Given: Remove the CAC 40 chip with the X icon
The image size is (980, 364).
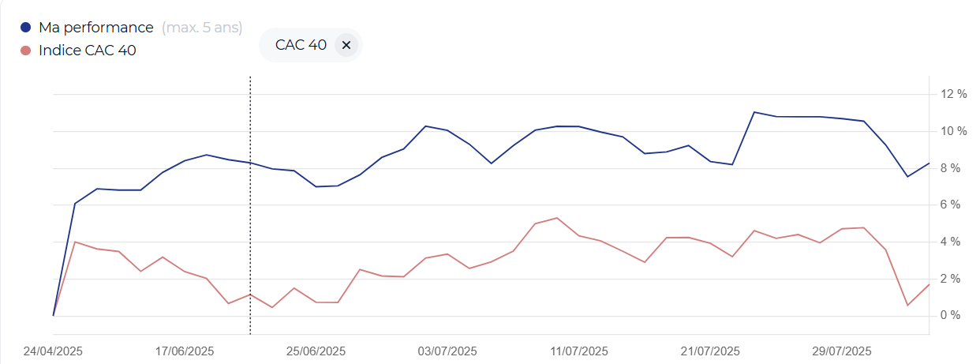Looking at the screenshot, I should point(346,45).
